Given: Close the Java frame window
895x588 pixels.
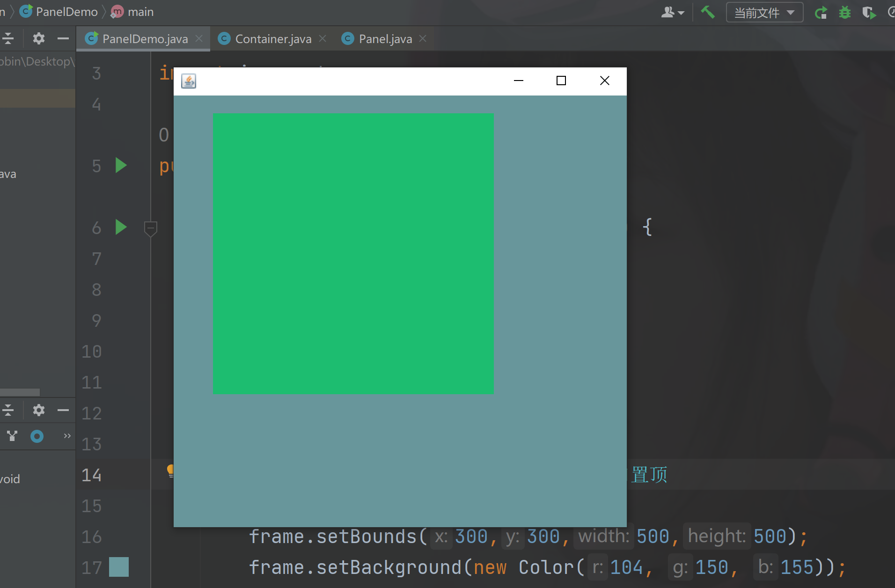Looking at the screenshot, I should [605, 81].
